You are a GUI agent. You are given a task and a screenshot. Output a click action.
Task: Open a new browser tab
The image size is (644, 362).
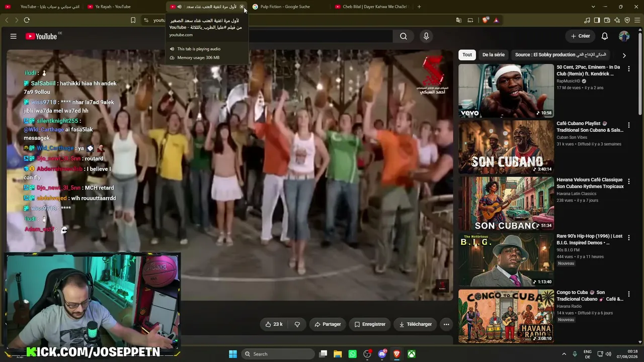[419, 7]
